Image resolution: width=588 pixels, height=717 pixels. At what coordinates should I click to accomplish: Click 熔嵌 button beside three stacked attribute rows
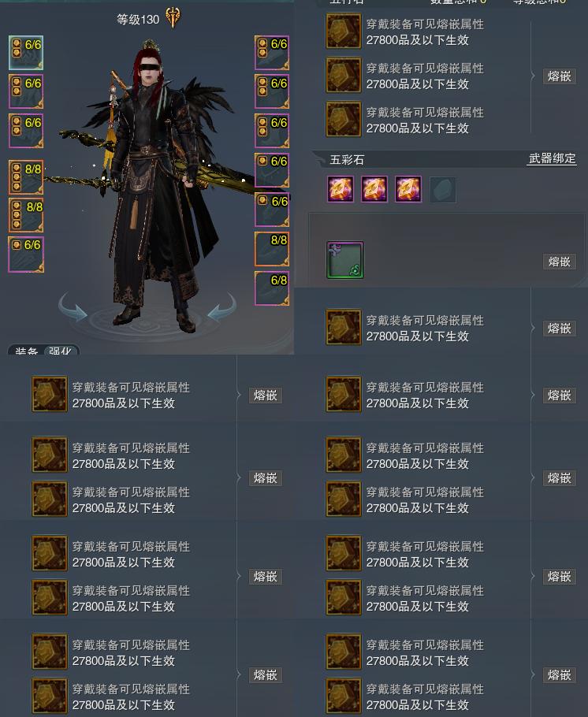[559, 76]
